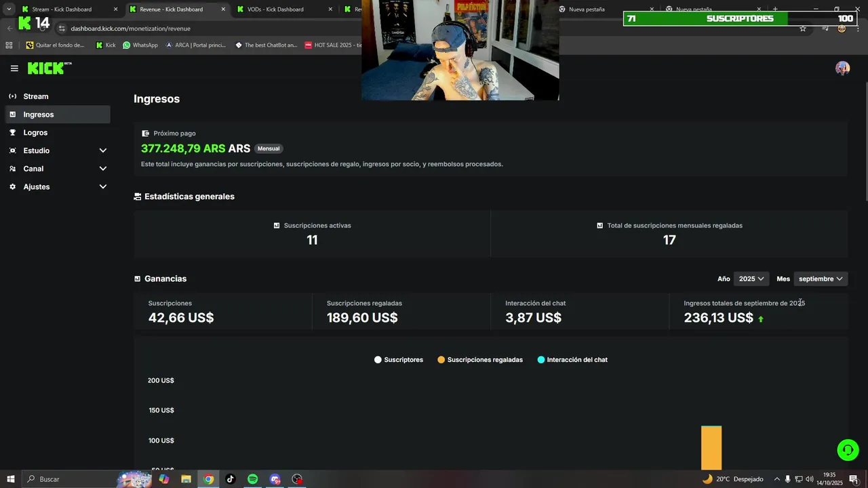Open OBS Studio from the taskbar
The image size is (868, 488).
tap(297, 479)
